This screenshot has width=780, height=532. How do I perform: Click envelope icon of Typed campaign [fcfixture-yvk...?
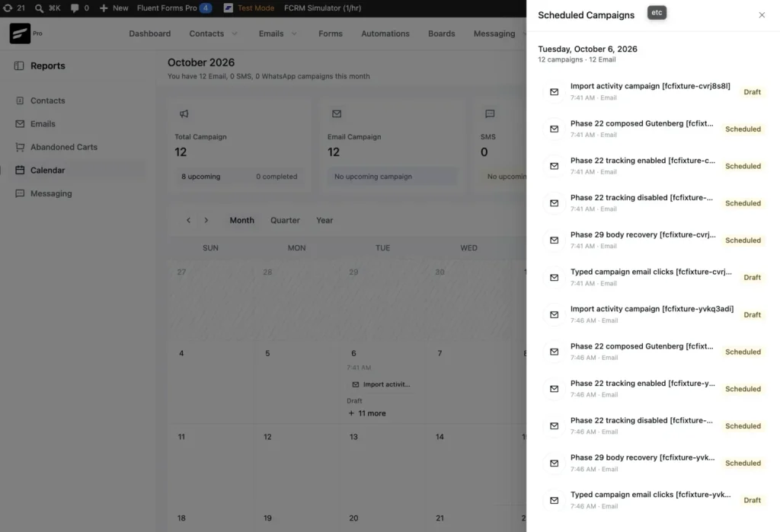coord(555,500)
